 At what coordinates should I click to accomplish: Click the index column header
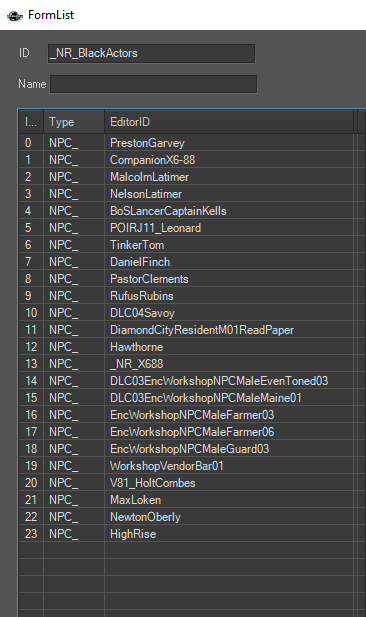pyautogui.click(x=31, y=122)
